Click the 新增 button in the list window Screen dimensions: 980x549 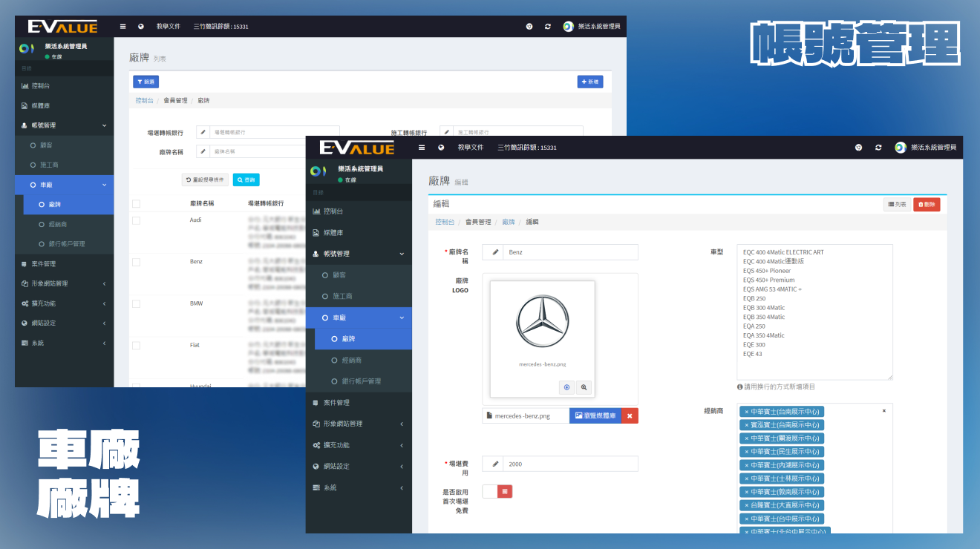[590, 82]
